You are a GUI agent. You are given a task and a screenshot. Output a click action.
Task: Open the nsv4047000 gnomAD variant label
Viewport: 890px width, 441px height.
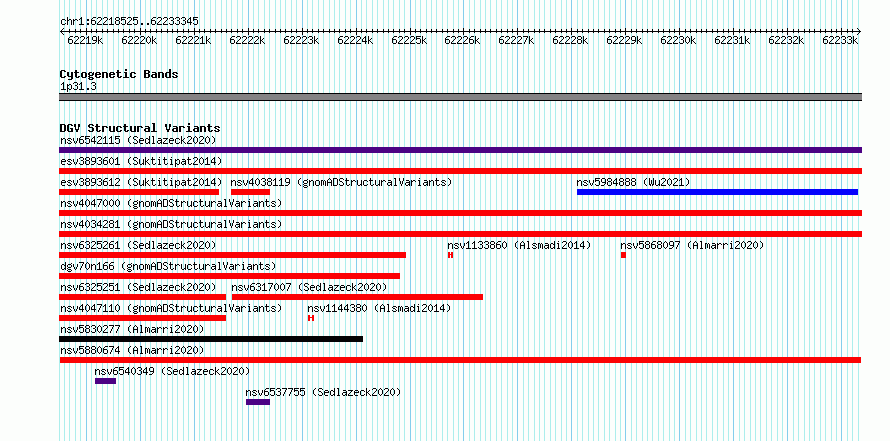pos(171,203)
